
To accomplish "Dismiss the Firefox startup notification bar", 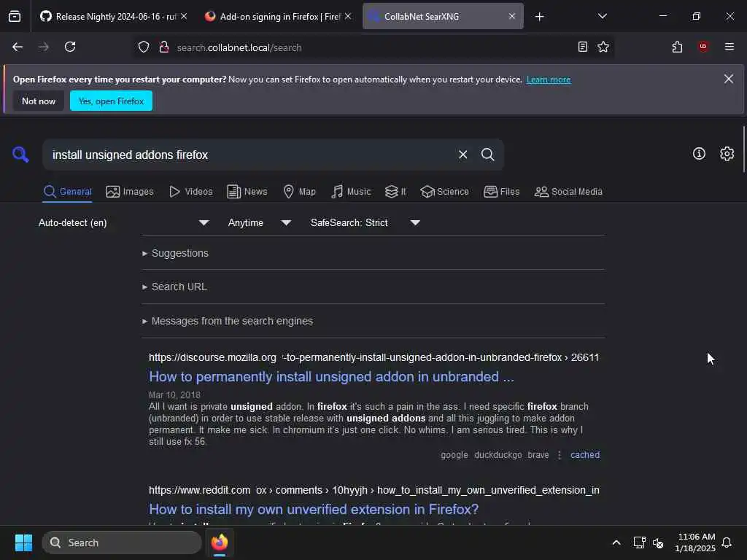I will (729, 79).
